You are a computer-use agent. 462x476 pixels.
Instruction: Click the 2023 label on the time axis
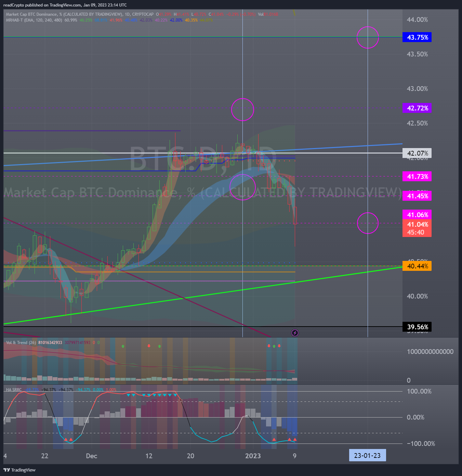point(253,456)
